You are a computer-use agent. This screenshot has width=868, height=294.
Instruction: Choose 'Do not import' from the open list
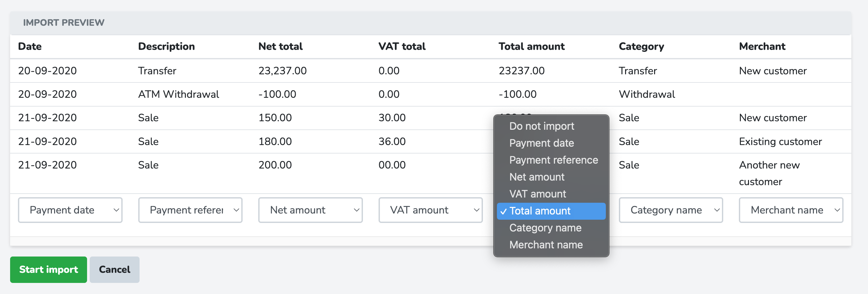coord(542,126)
